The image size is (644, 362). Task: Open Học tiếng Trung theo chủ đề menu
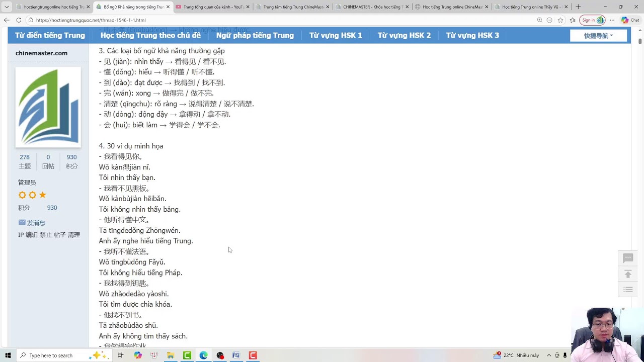pos(150,35)
